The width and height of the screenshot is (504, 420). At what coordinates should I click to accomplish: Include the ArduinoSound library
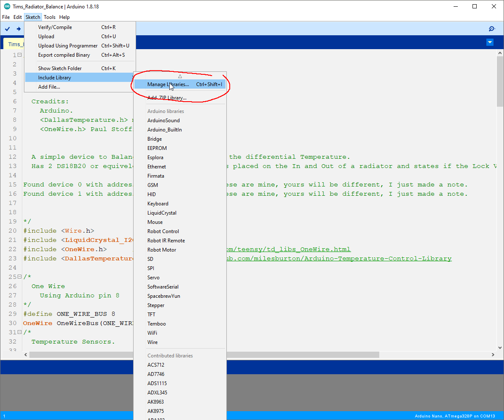[180, 121]
